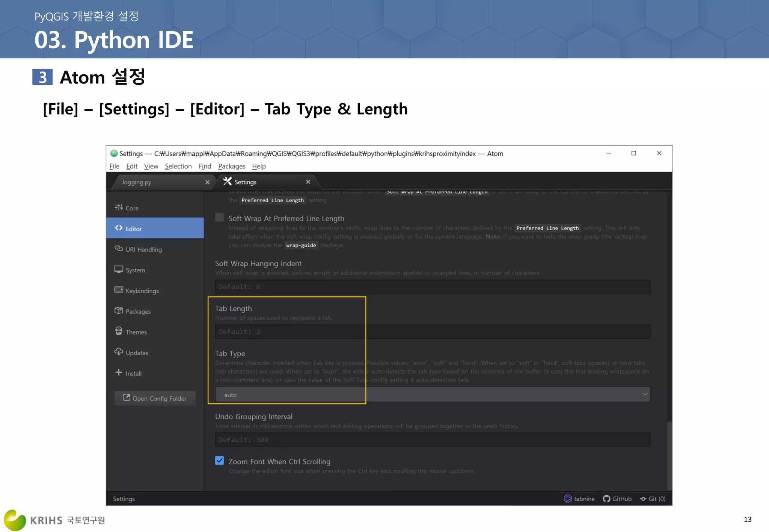The image size is (769, 532).
Task: Click the Open Config Folder button
Action: pyautogui.click(x=155, y=398)
